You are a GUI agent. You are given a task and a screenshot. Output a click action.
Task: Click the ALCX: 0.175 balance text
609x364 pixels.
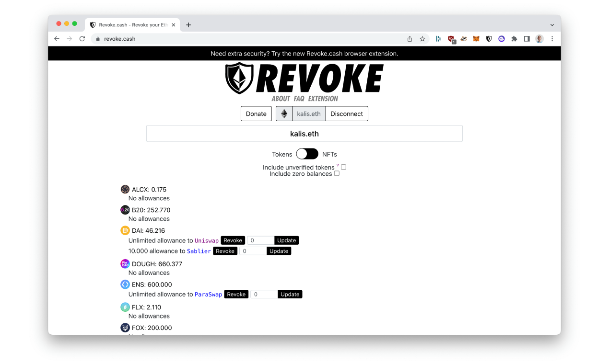[149, 190]
